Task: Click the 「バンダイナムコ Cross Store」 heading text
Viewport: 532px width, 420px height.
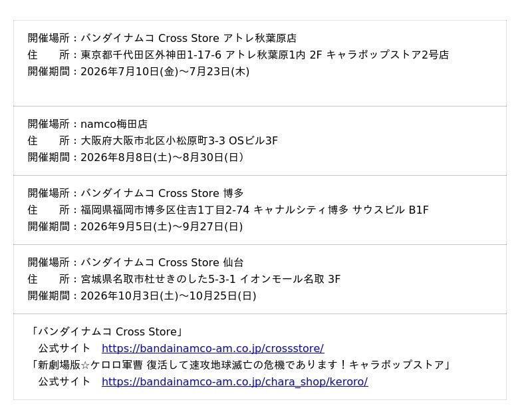Action: pyautogui.click(x=106, y=331)
